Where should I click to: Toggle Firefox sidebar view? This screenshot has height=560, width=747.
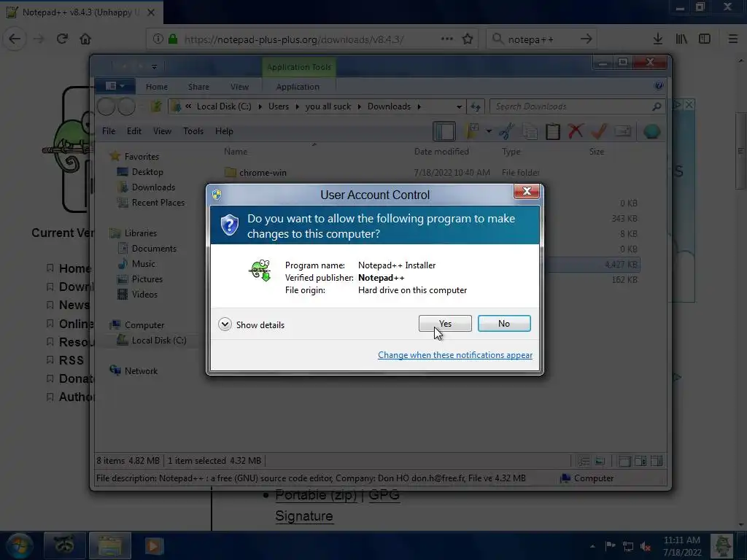(705, 39)
